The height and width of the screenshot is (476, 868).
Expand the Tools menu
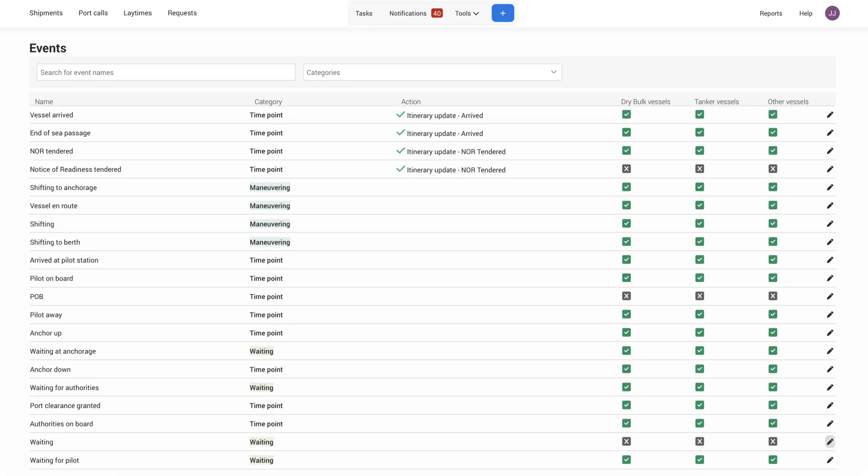(467, 13)
